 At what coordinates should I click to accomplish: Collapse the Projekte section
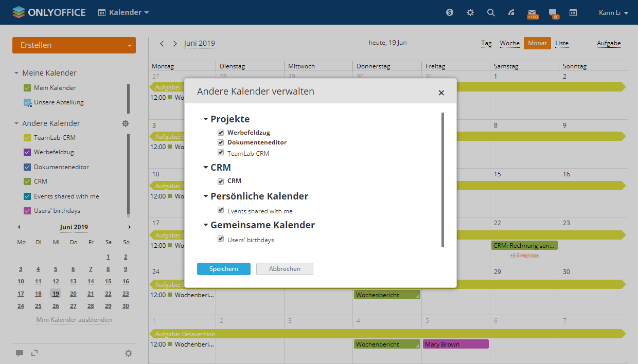[206, 119]
